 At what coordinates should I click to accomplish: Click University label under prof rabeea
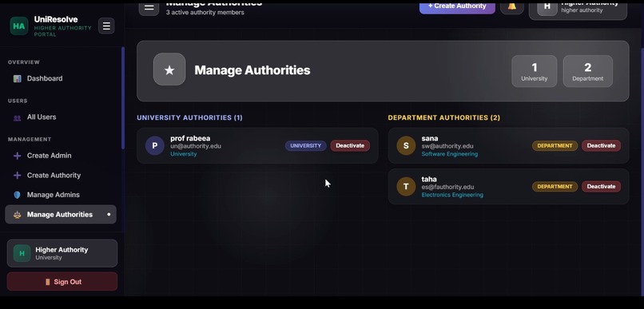(x=184, y=154)
